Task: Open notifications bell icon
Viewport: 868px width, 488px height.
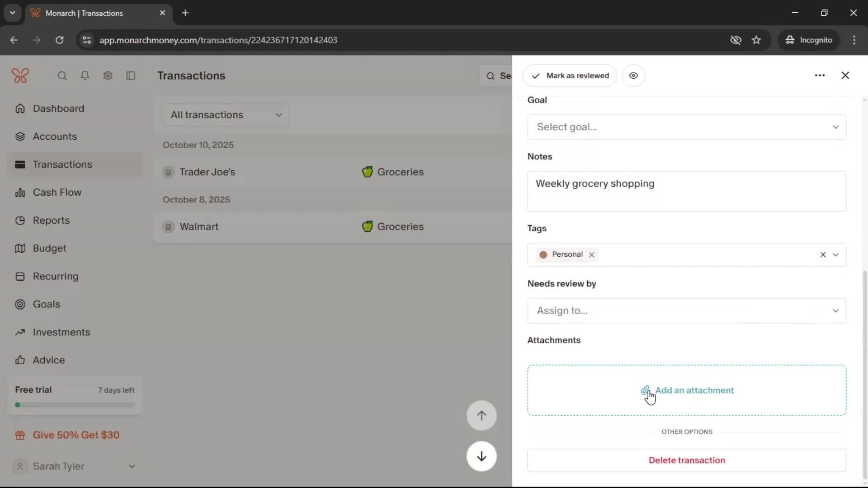Action: tap(85, 75)
